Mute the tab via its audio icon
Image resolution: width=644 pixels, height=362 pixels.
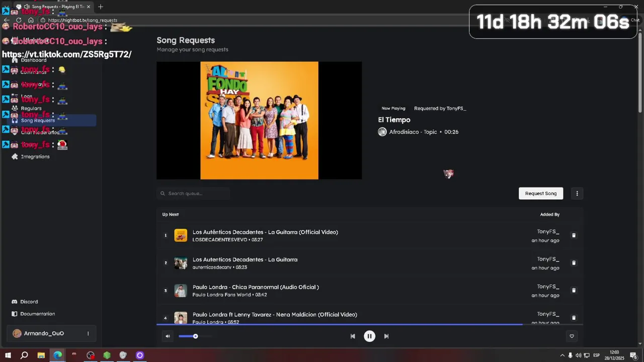(27, 7)
